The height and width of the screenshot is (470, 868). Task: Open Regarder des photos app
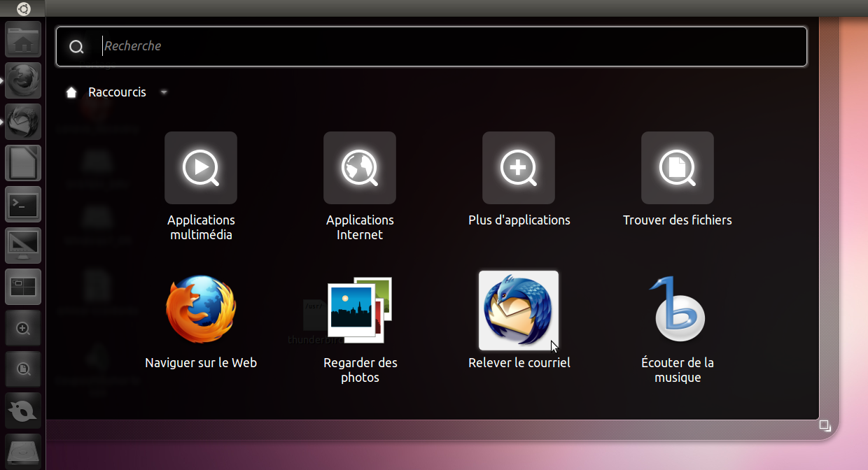[x=360, y=310]
